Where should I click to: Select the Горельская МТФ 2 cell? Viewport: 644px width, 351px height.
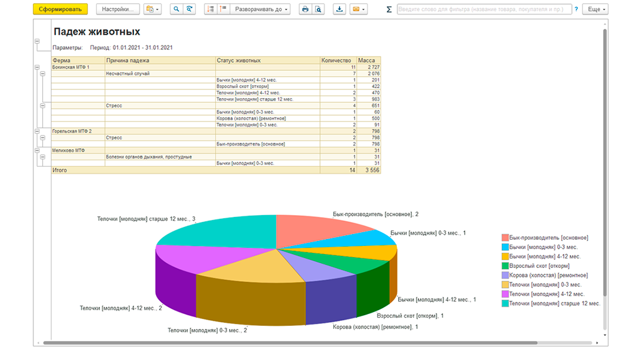coord(78,131)
